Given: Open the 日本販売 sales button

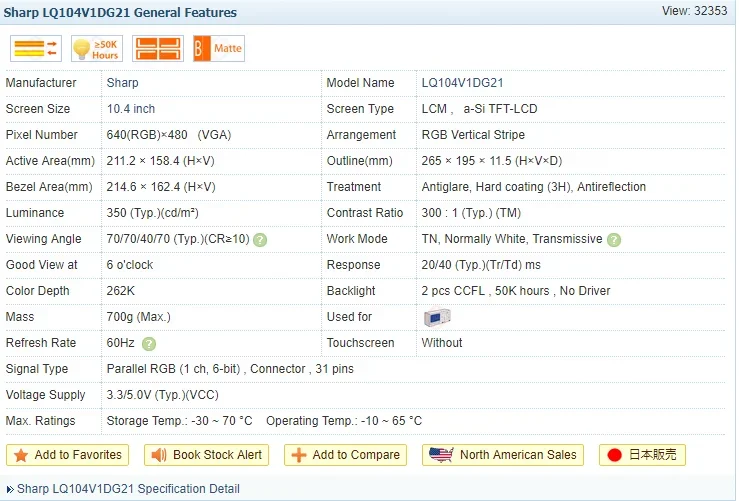Looking at the screenshot, I should coord(642,455).
